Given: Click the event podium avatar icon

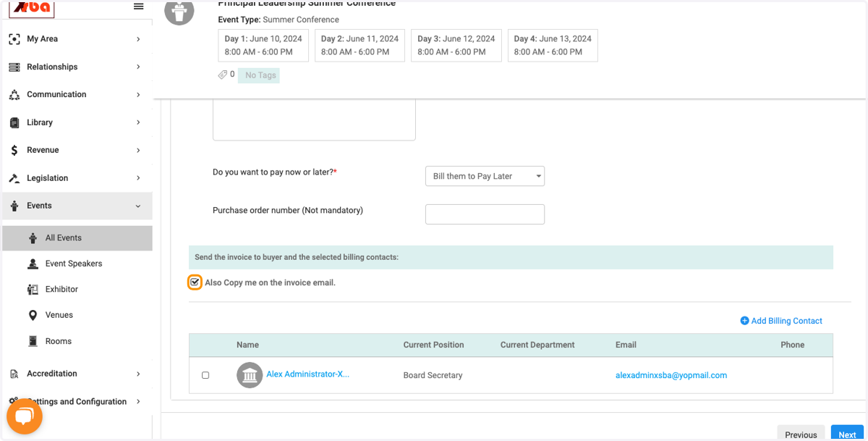Looking at the screenshot, I should pos(179,10).
